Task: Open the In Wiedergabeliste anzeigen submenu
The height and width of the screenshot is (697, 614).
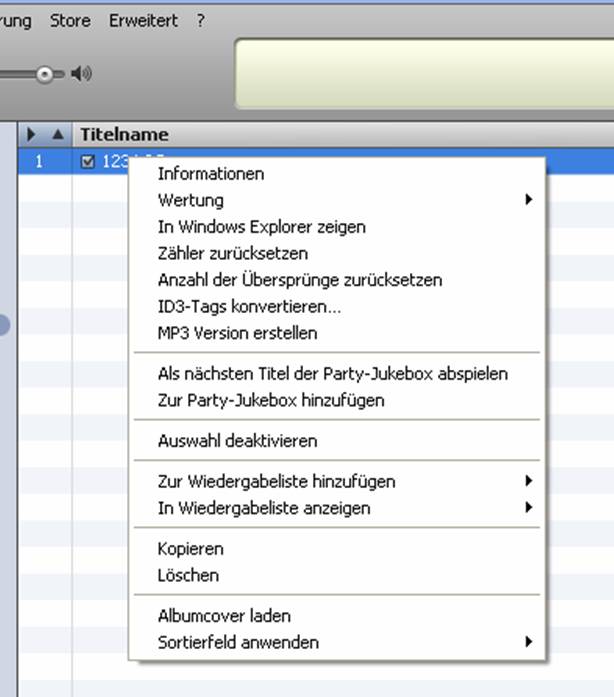Action: (x=528, y=508)
